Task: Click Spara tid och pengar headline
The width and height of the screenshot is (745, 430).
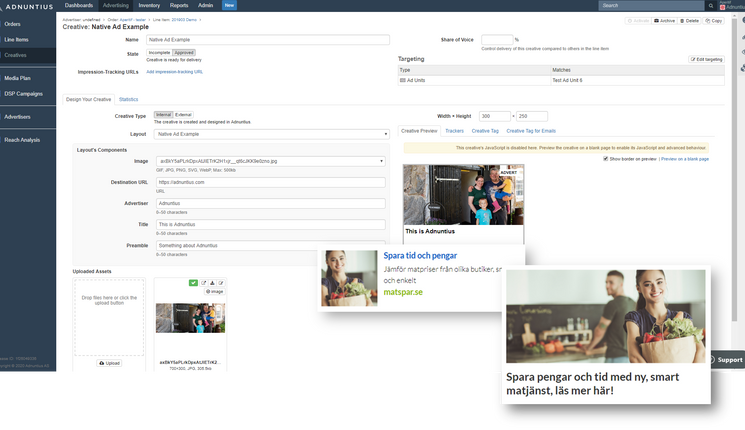Action: click(420, 256)
